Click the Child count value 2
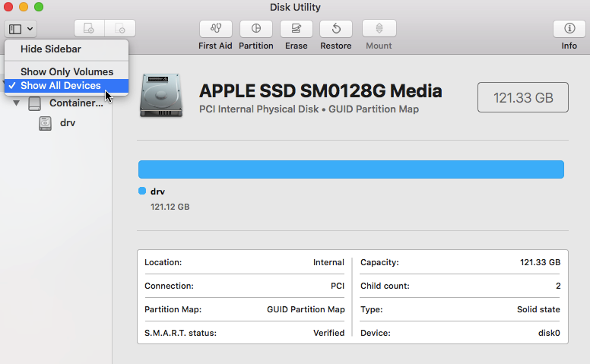Screen dimensions: 590x364 (558, 286)
